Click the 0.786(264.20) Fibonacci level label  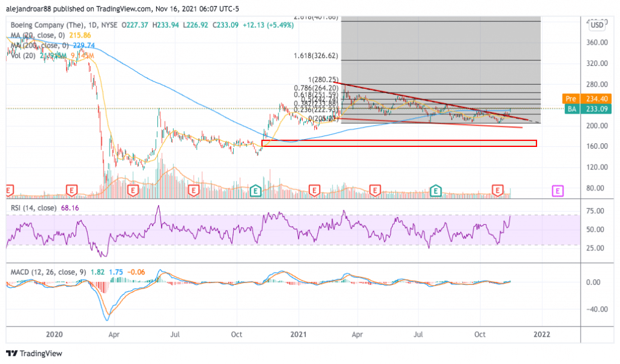click(x=316, y=88)
